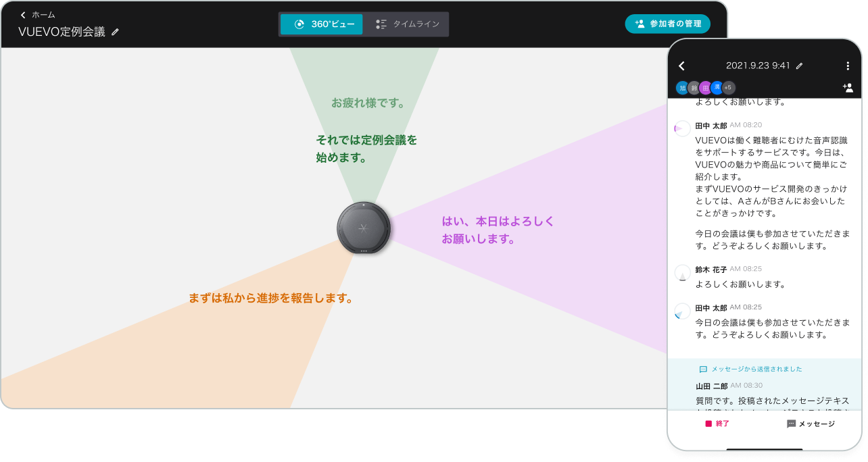Tap the transcript starting VUEVOは働く難聴者にむけた

(x=772, y=177)
